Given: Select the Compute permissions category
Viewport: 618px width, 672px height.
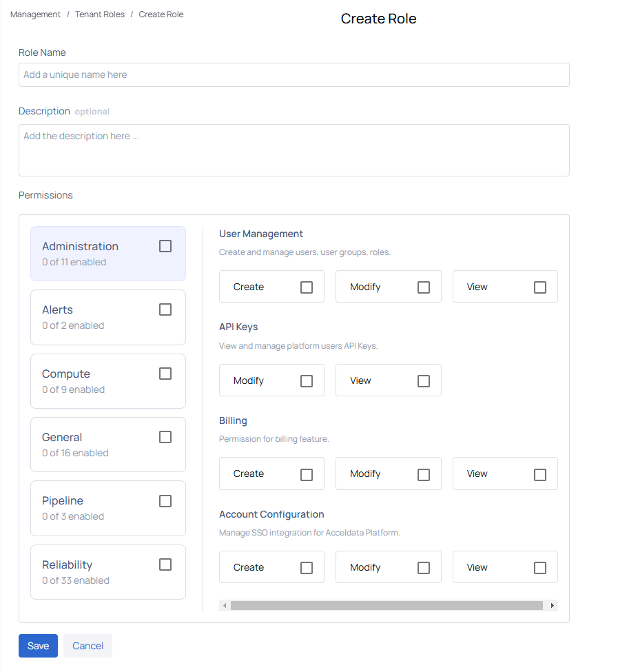Looking at the screenshot, I should 108,381.
